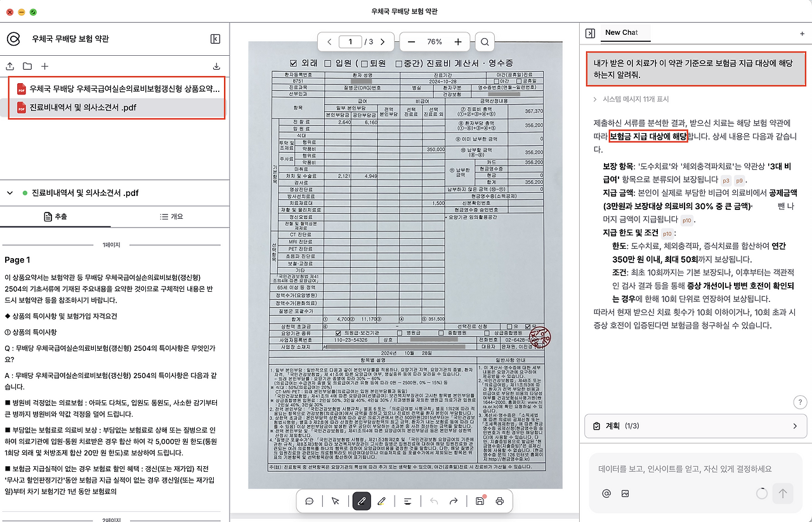Screen dimensions: 812x522
Task: Select the Pen annotation tool
Action: coord(362,501)
